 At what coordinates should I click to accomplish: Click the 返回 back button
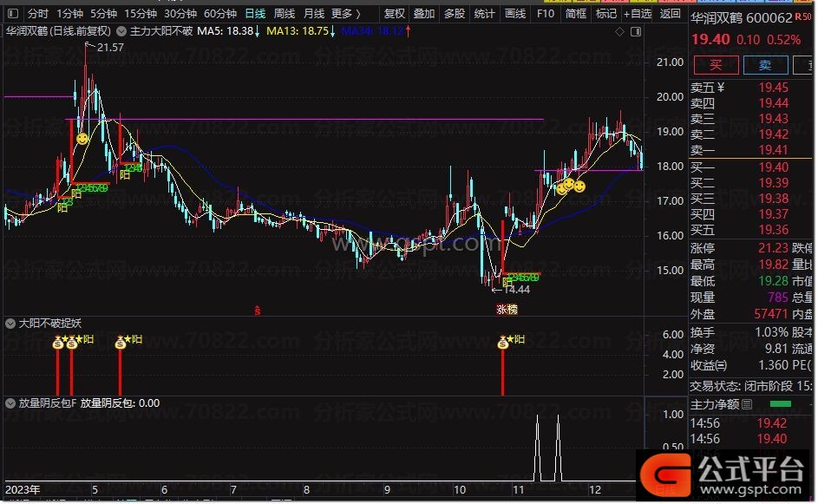[670, 14]
